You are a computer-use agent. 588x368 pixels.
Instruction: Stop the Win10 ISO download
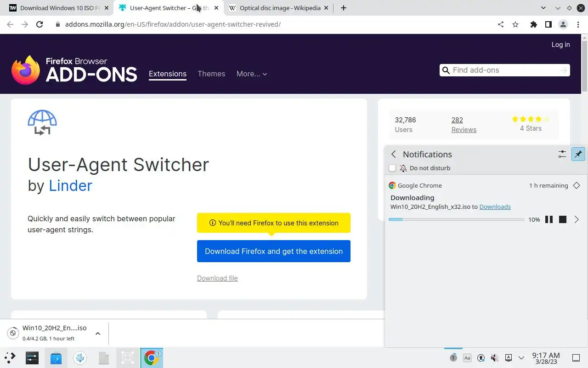562,219
